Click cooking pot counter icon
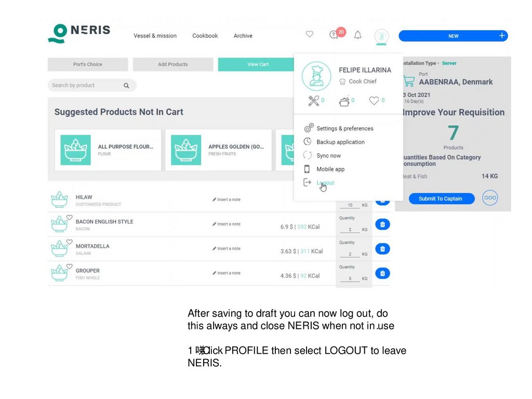The image size is (532, 399). [x=344, y=101]
